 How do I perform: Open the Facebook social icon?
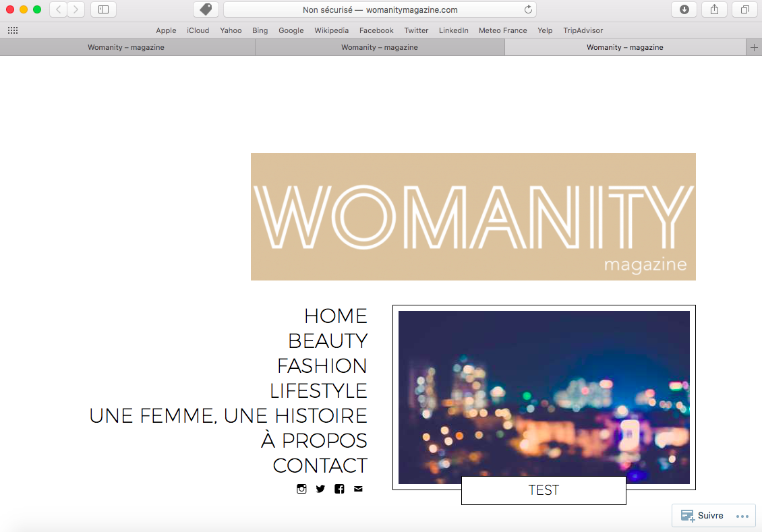pyautogui.click(x=339, y=489)
